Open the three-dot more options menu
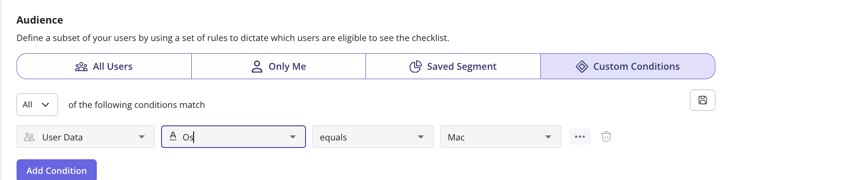Image resolution: width=868 pixels, height=180 pixels. pyautogui.click(x=580, y=137)
